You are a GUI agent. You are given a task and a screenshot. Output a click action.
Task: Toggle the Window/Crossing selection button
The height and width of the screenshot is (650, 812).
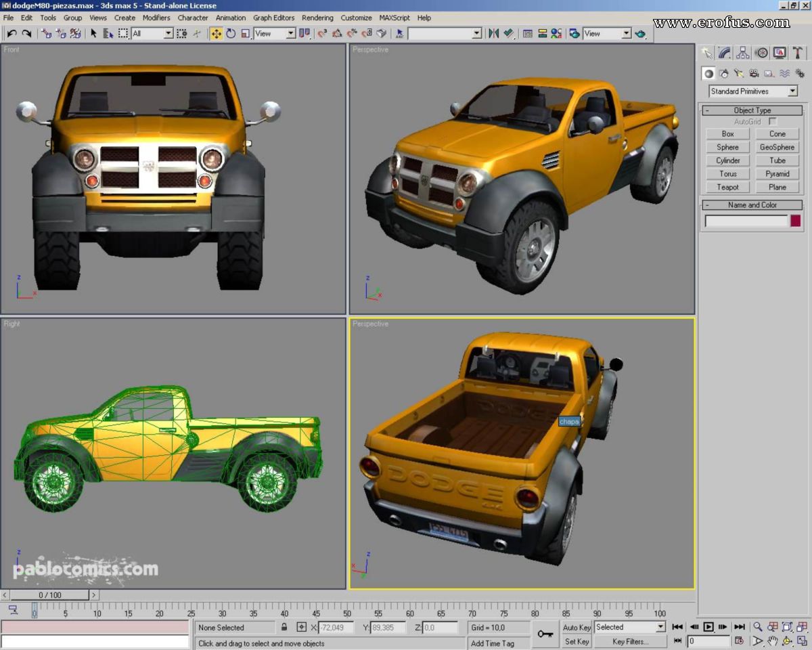pyautogui.click(x=182, y=33)
